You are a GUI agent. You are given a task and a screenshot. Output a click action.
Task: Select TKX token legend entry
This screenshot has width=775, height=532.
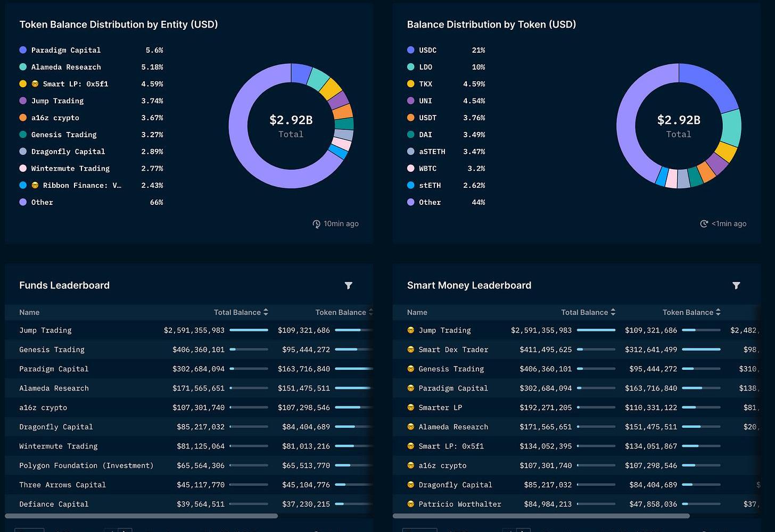446,84
